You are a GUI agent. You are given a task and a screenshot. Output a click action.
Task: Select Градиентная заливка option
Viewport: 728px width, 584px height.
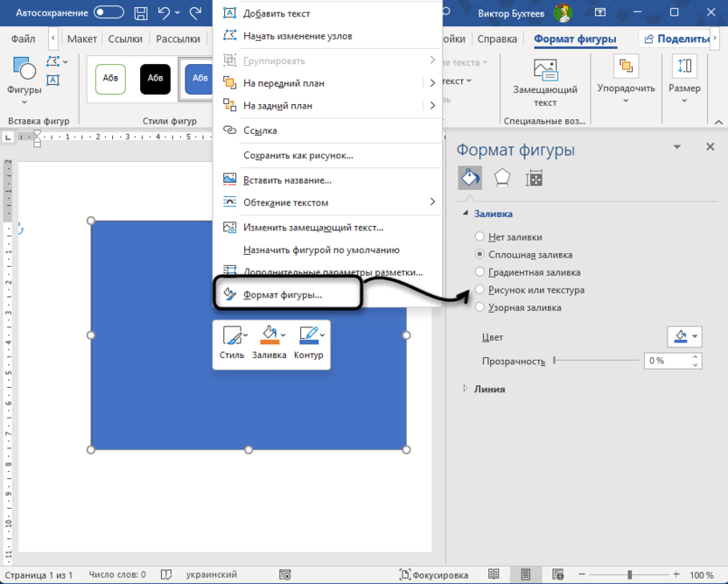pos(479,272)
